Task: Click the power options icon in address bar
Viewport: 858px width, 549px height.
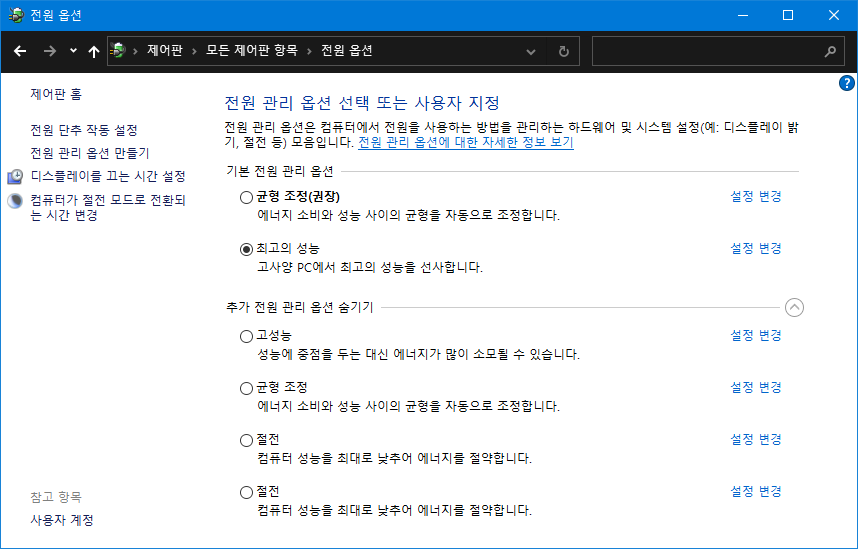Action: click(119, 51)
